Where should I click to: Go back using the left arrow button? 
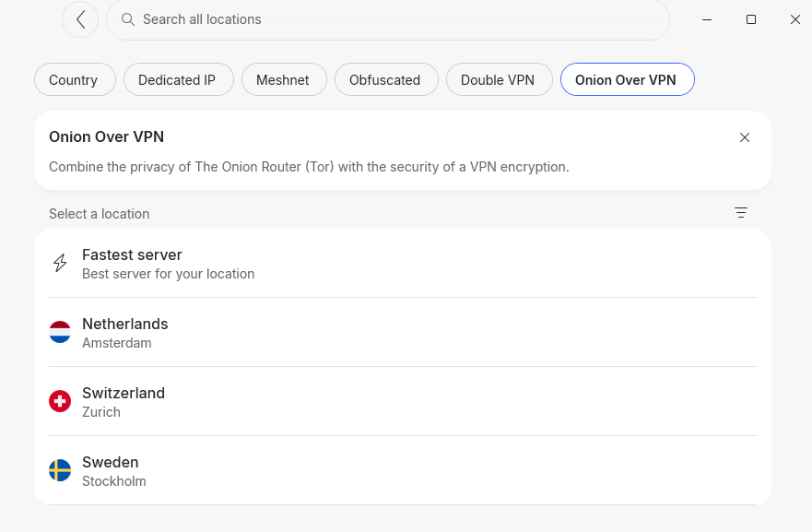tap(80, 19)
